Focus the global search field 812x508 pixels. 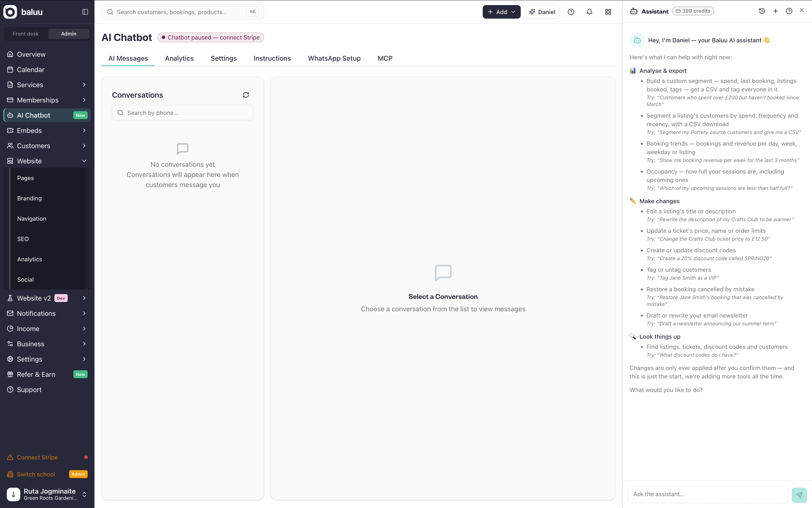[182, 12]
